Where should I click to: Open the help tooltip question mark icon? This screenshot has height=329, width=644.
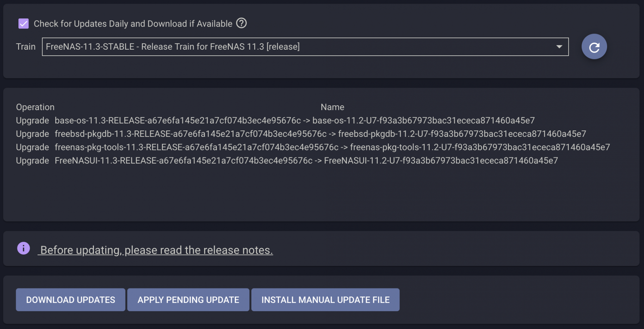tap(241, 23)
